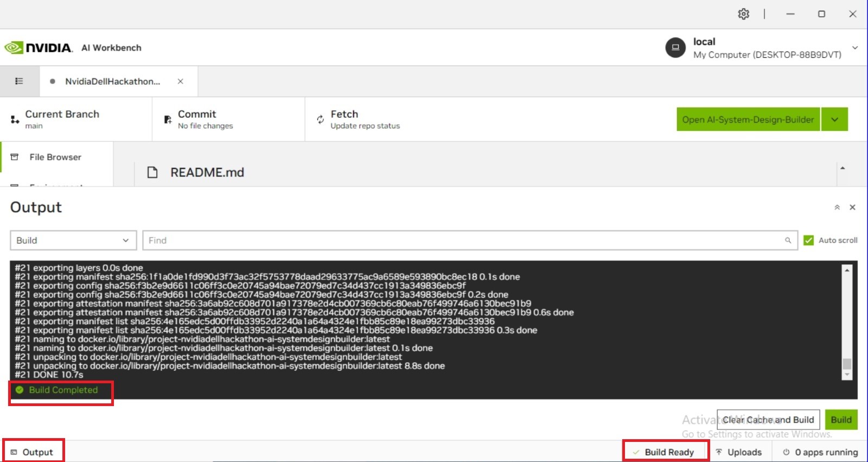Screen dimensions: 868x462
Task: Click the apps running power icon
Action: click(x=786, y=452)
